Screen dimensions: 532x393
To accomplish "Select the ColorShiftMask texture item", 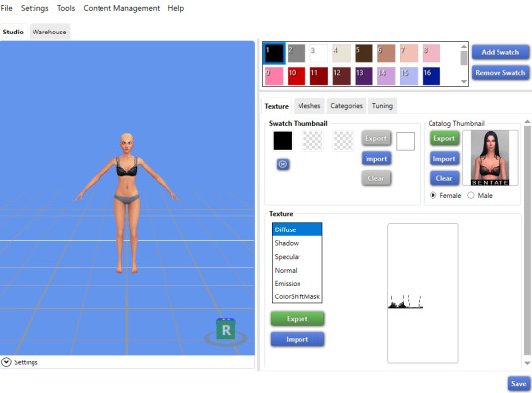I will click(297, 296).
